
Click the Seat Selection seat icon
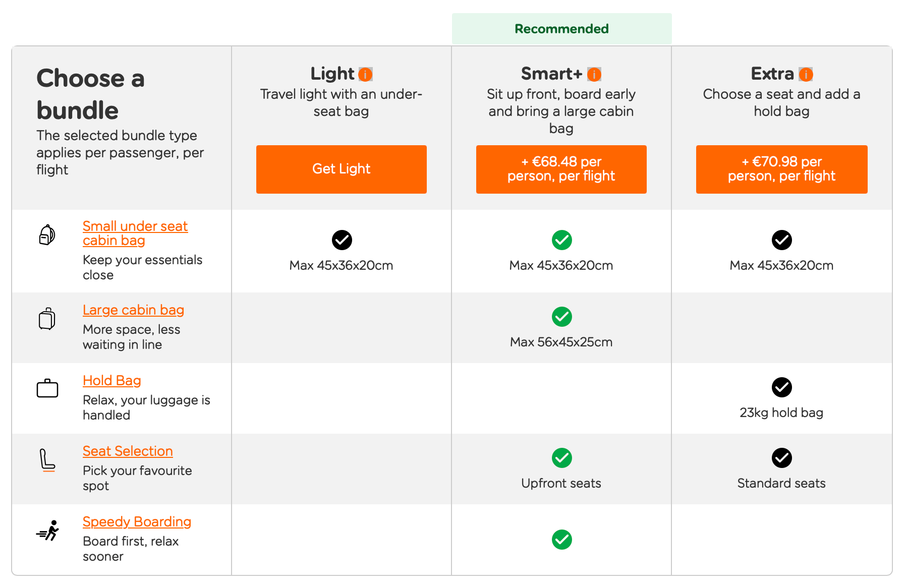[x=47, y=459]
